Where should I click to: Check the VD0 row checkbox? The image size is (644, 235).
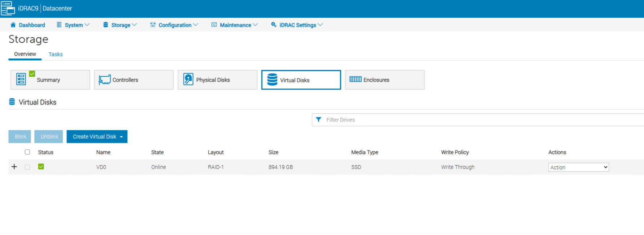coord(27,167)
